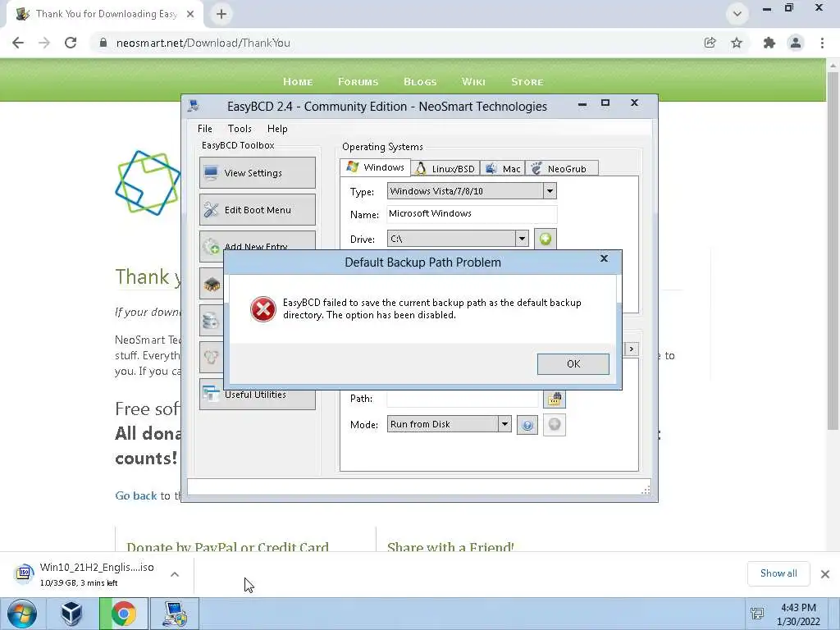Screen dimensions: 840x630
Task: Click Chrome's forward arrow
Action: [44, 43]
